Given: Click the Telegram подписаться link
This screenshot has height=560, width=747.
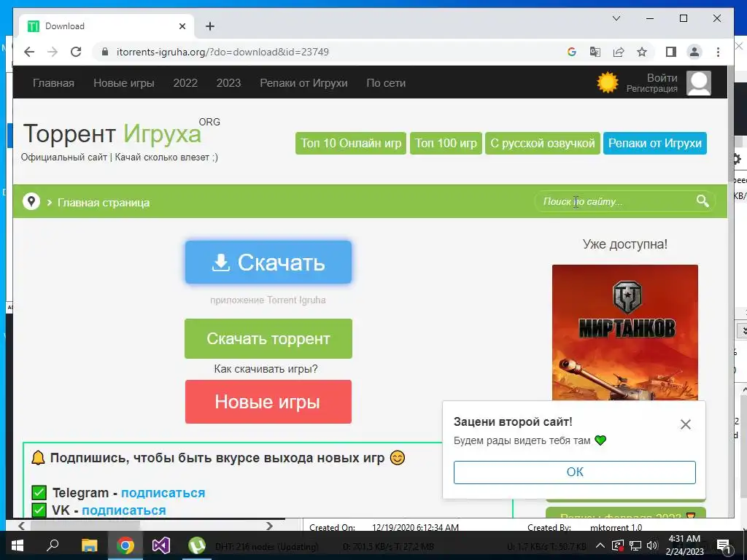Looking at the screenshot, I should coord(163,493).
